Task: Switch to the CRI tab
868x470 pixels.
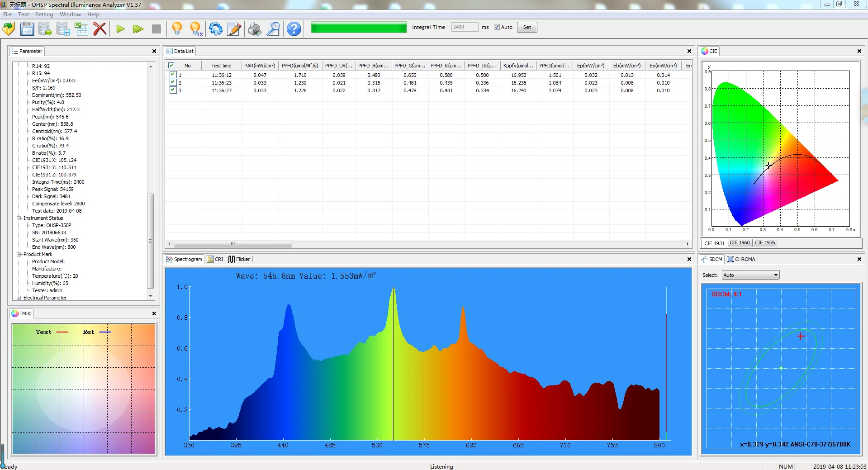Action: pyautogui.click(x=215, y=259)
